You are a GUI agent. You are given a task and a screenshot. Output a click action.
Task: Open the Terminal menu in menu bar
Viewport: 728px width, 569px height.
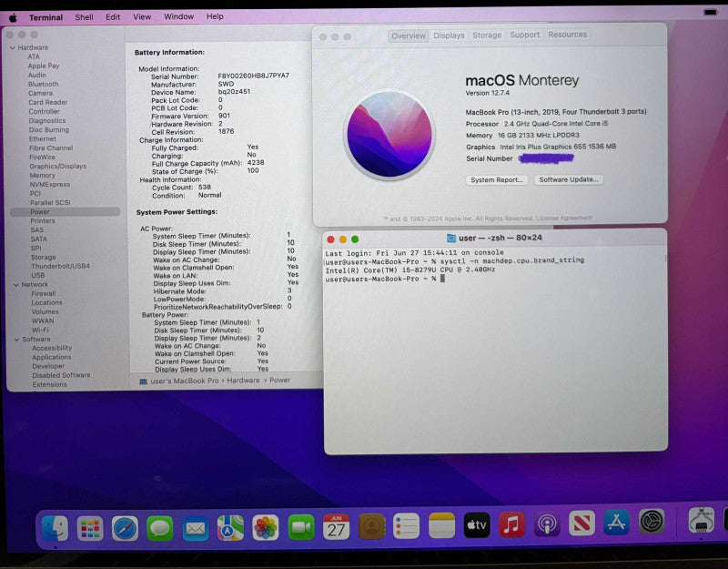pos(46,17)
